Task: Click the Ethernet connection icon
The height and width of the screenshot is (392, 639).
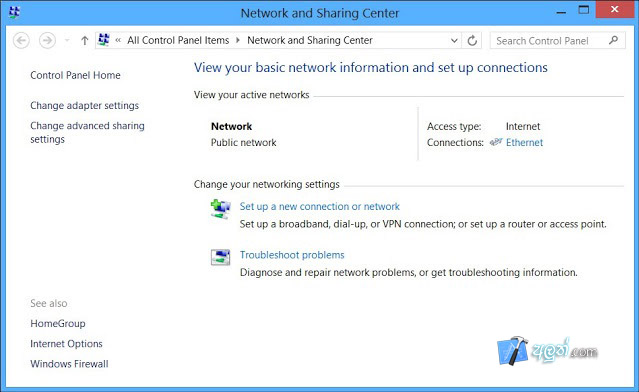Action: click(x=496, y=142)
